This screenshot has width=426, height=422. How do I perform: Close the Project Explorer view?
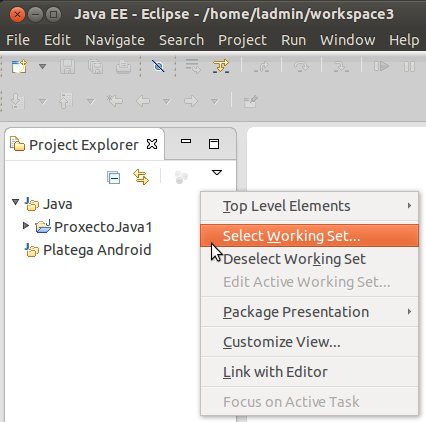(152, 144)
